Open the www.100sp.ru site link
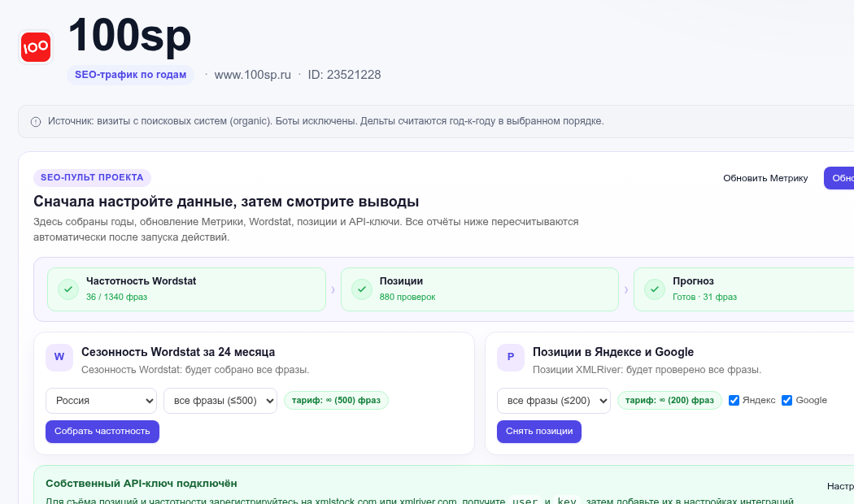Viewport: 854px width, 504px height. (x=253, y=75)
